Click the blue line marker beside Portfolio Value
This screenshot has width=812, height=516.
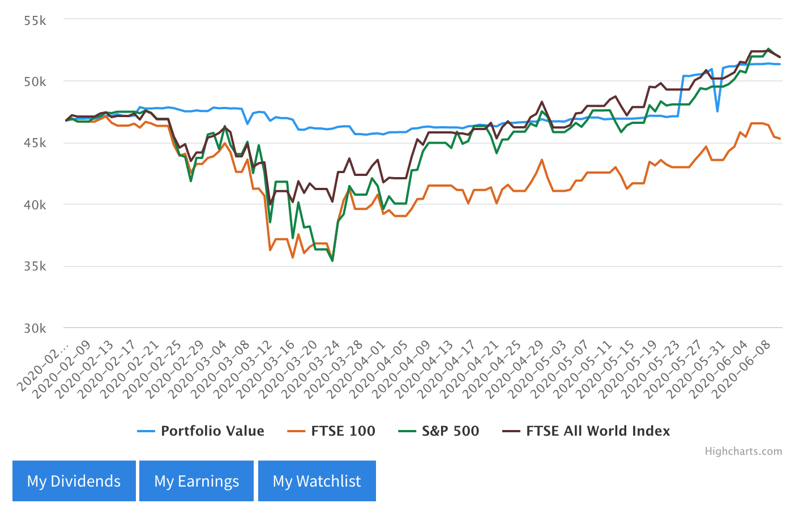tap(146, 431)
